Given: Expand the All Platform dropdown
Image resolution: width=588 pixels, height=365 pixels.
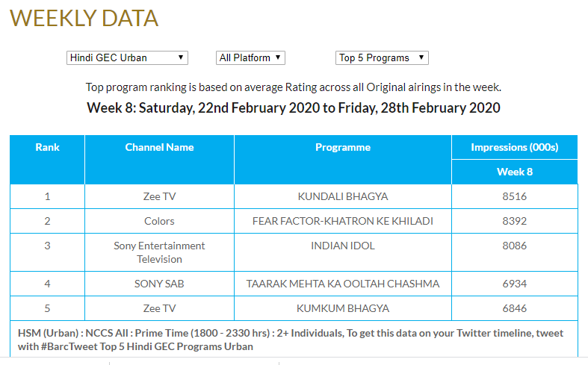Looking at the screenshot, I should [250, 57].
